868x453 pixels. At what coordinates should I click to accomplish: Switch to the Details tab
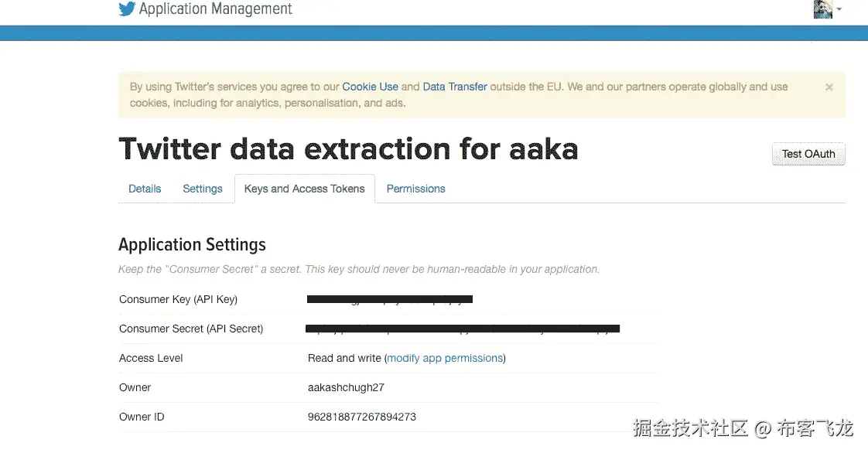point(145,189)
